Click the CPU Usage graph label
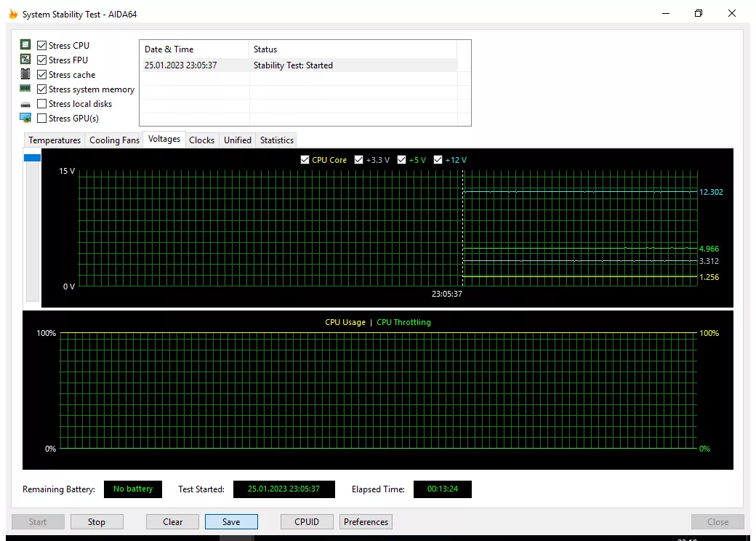This screenshot has height=541, width=756. click(x=345, y=322)
